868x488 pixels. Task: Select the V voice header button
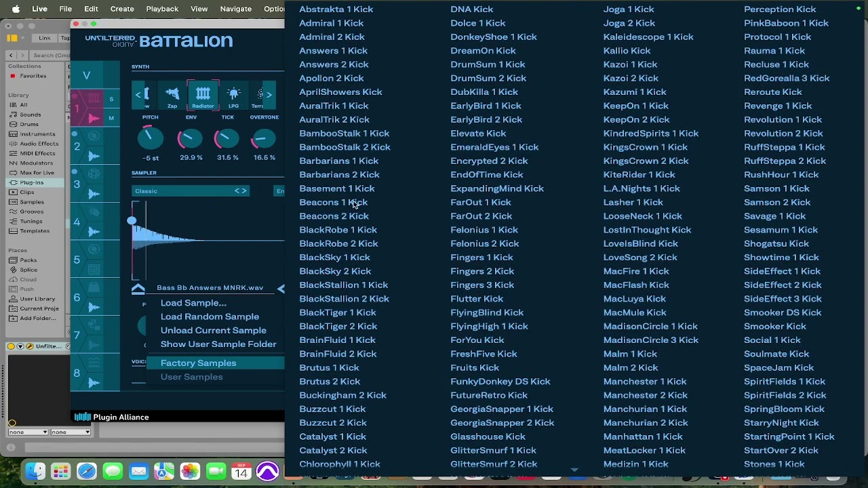click(87, 75)
